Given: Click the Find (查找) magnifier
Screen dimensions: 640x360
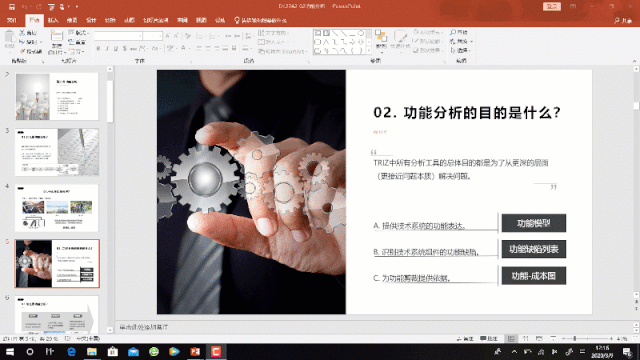Looking at the screenshot, I should pos(459,32).
